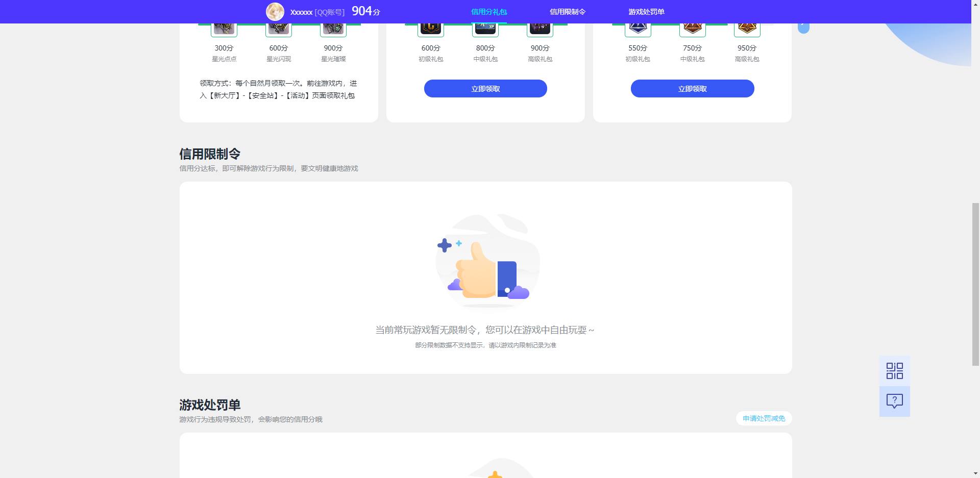
Task: Click the Xxxxxx [QQ账号] username
Action: pos(317,12)
